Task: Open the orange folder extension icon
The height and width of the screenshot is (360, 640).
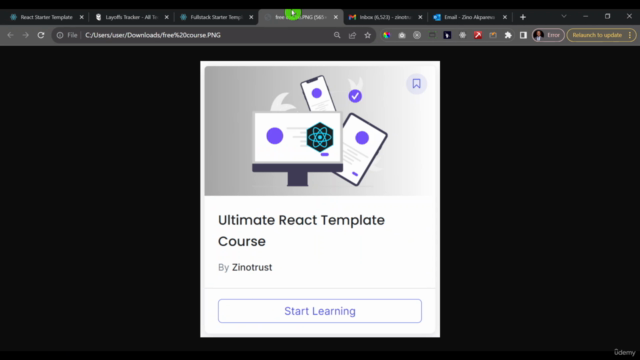Action: pos(493,35)
